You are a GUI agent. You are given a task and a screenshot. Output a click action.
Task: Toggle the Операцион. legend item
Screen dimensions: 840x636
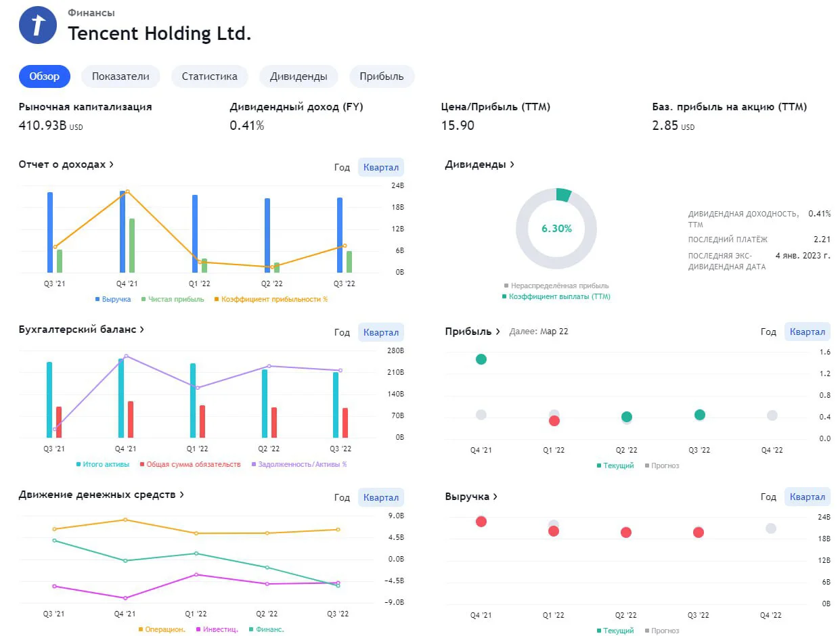tap(162, 629)
